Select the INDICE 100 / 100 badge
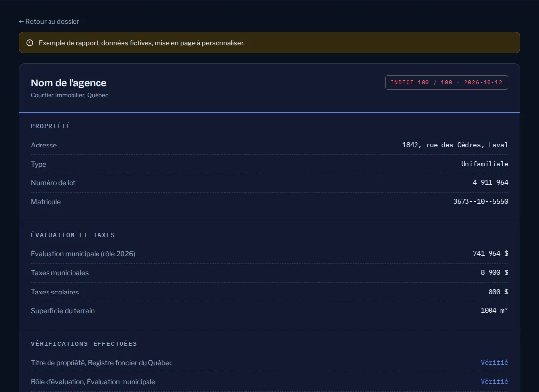 click(446, 82)
